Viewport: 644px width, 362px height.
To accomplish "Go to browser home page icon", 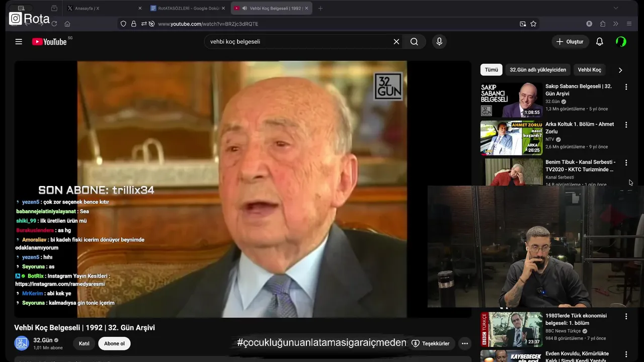I will [x=67, y=24].
